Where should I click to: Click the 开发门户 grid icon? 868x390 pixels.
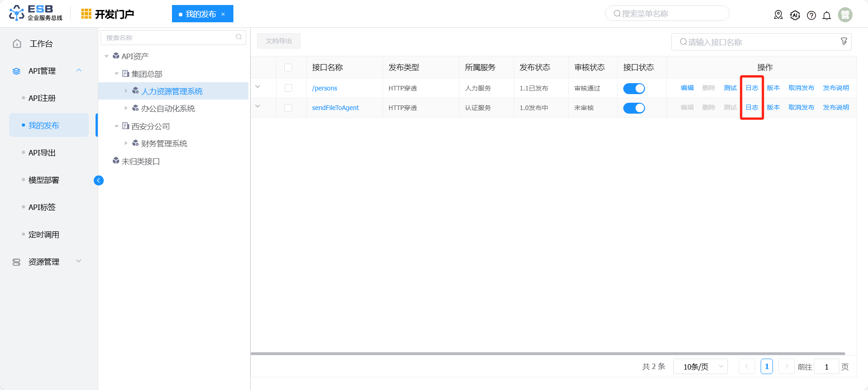(86, 14)
